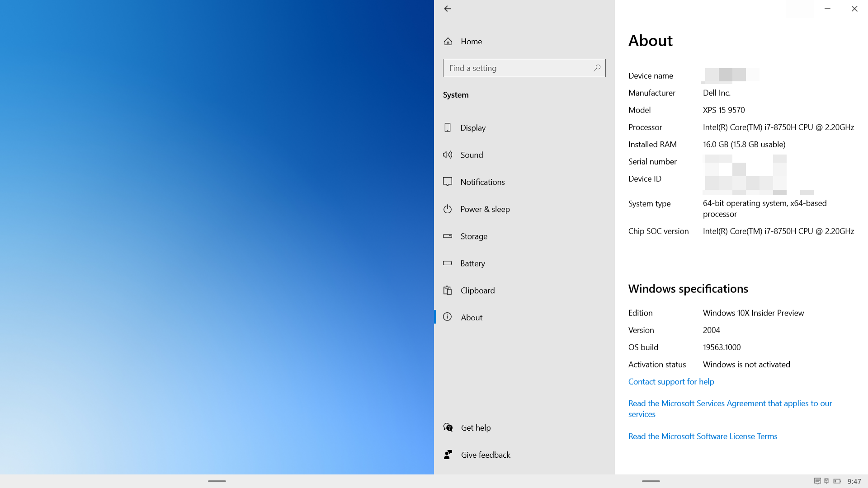Click the Version value 2004
This screenshot has height=488, width=868.
pos(712,330)
